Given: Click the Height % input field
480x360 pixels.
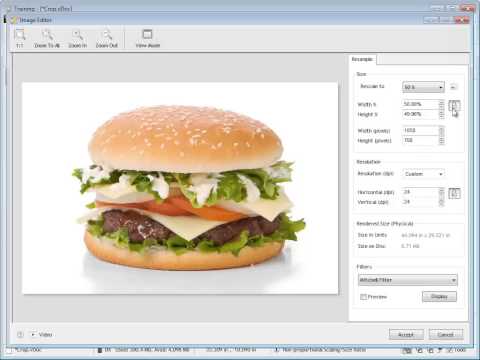Looking at the screenshot, I should coord(420,114).
